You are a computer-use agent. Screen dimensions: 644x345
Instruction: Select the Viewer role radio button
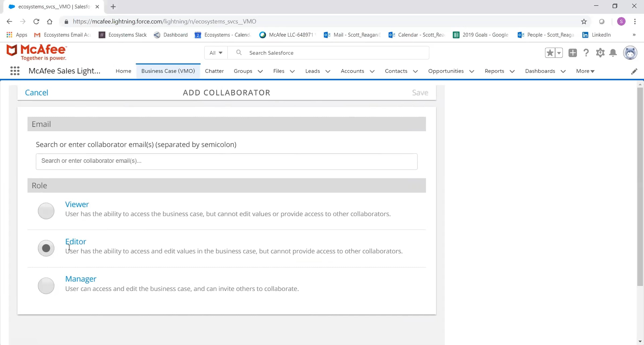(46, 211)
